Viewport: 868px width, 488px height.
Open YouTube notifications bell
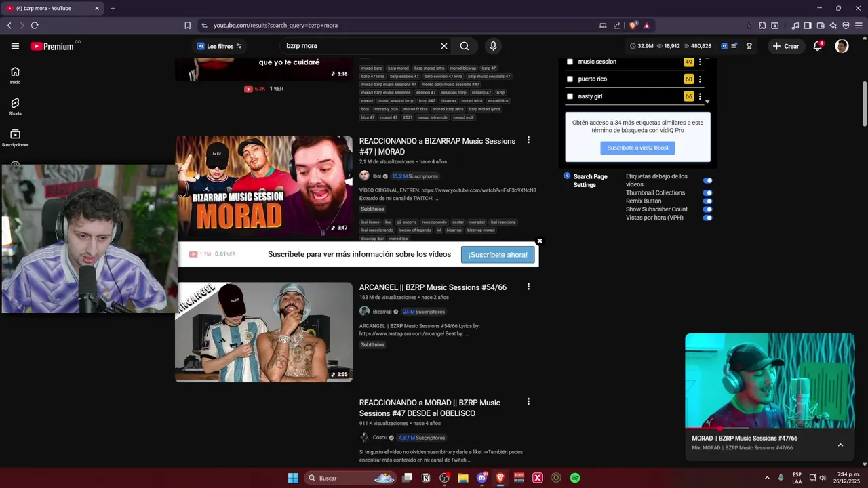pyautogui.click(x=818, y=46)
